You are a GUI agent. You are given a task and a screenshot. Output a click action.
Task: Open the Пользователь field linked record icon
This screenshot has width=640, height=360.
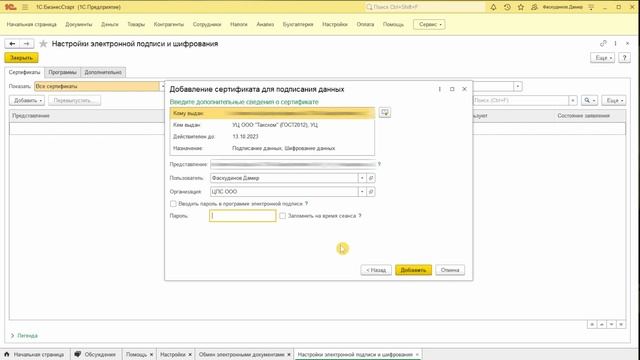pyautogui.click(x=371, y=178)
